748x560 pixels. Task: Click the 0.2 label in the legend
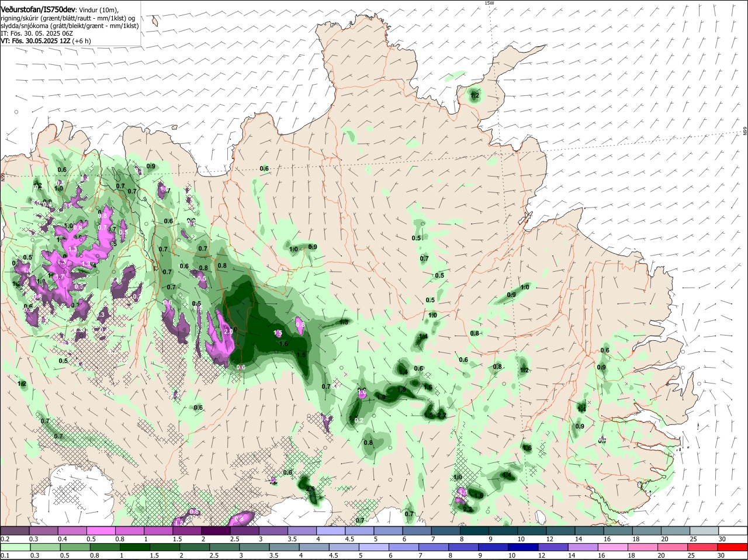pos(5,539)
